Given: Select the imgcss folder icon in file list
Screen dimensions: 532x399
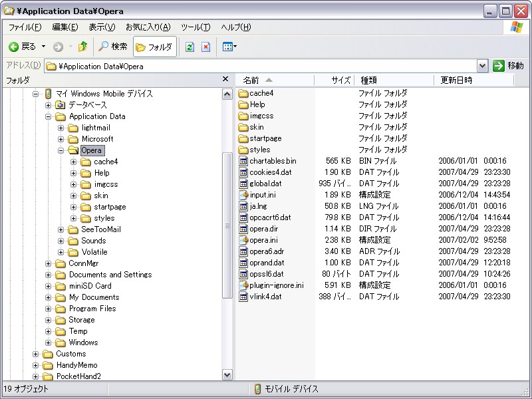Looking at the screenshot, I should click(243, 116).
